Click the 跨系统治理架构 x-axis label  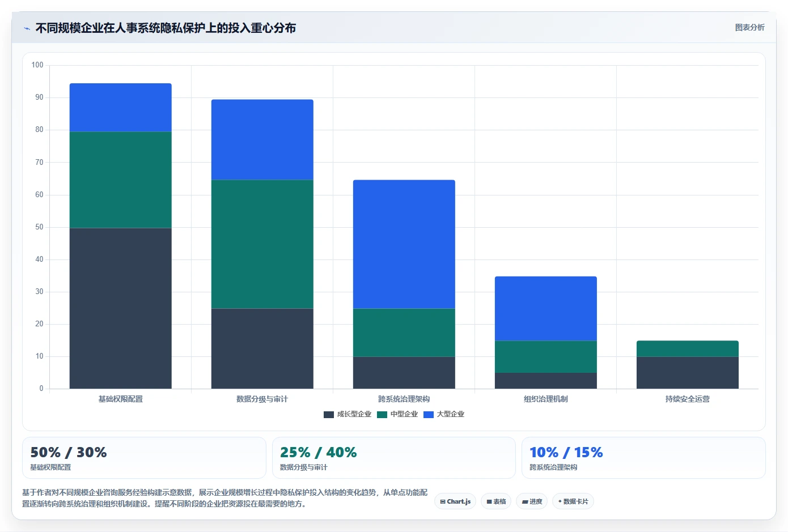click(x=404, y=399)
